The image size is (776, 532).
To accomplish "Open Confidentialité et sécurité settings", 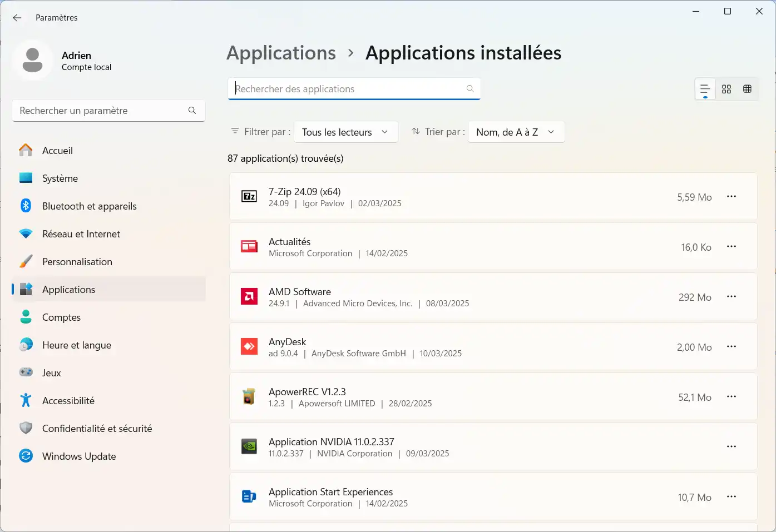I will (x=109, y=429).
